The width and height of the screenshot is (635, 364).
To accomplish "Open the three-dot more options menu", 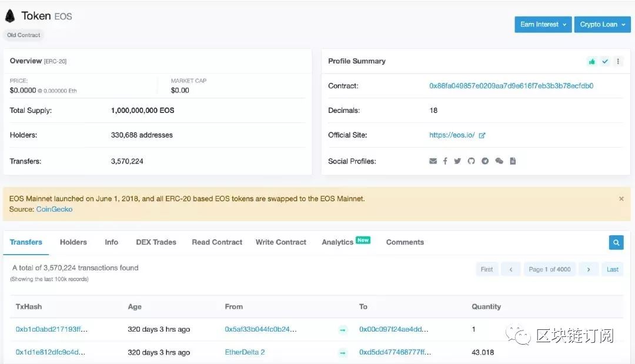I will (x=618, y=61).
